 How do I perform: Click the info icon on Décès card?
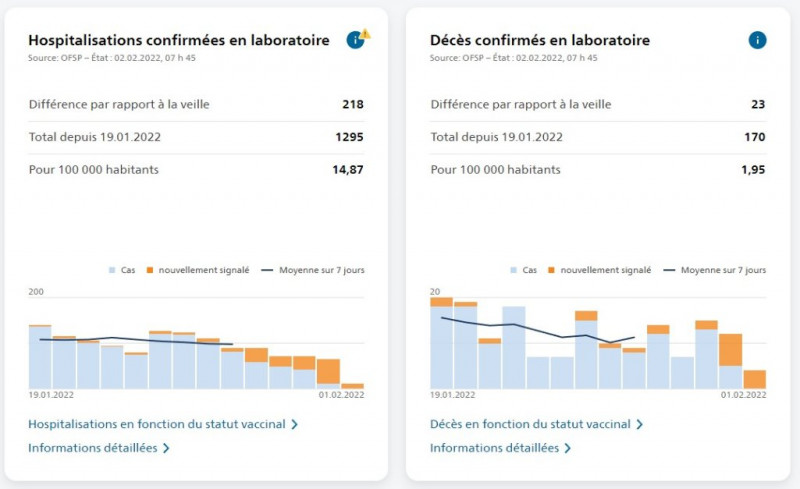click(757, 40)
